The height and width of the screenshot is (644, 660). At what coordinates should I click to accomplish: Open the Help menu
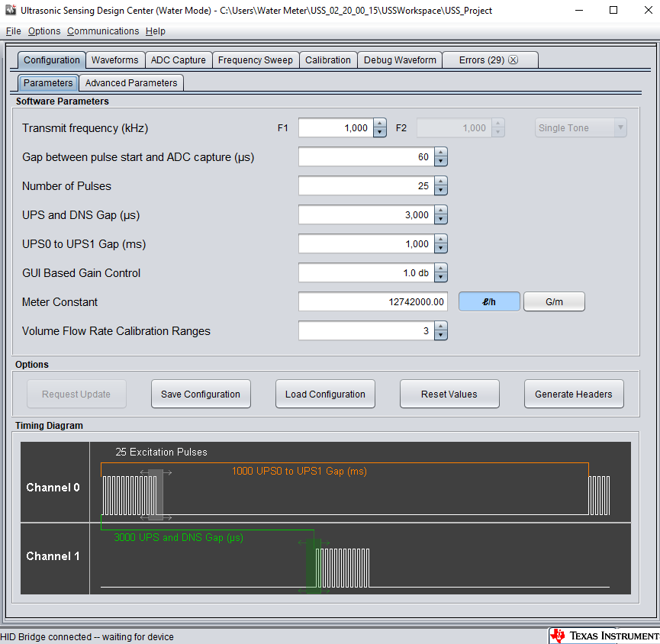[x=156, y=31]
